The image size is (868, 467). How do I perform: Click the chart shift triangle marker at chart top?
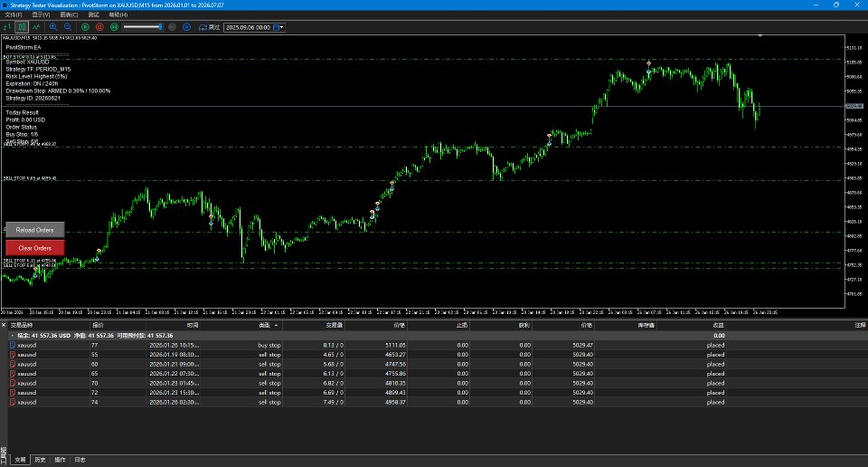(760, 36)
